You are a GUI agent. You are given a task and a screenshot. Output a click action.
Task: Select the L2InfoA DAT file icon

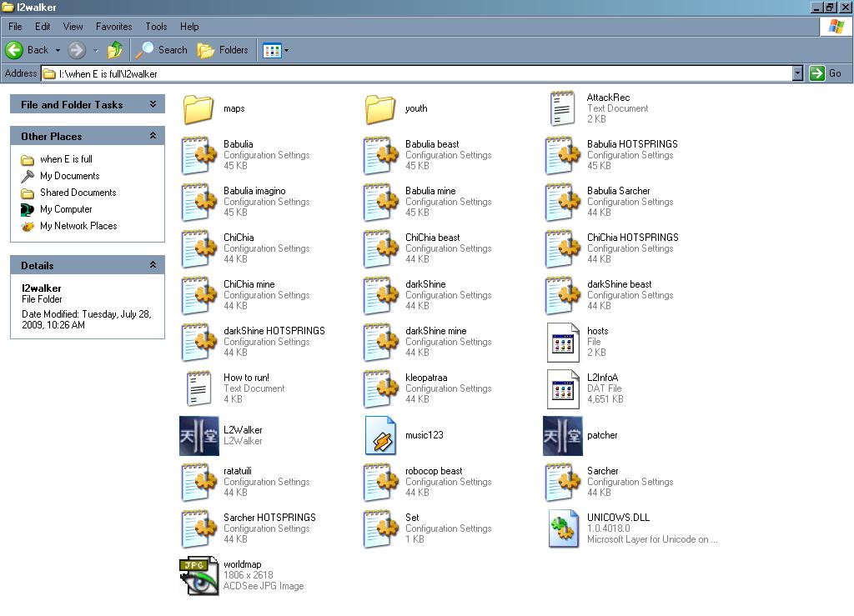[563, 388]
